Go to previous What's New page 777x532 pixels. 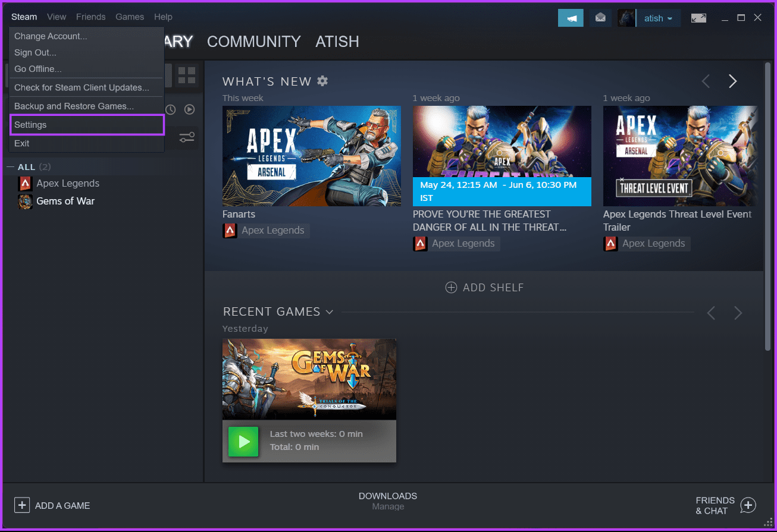coord(706,81)
